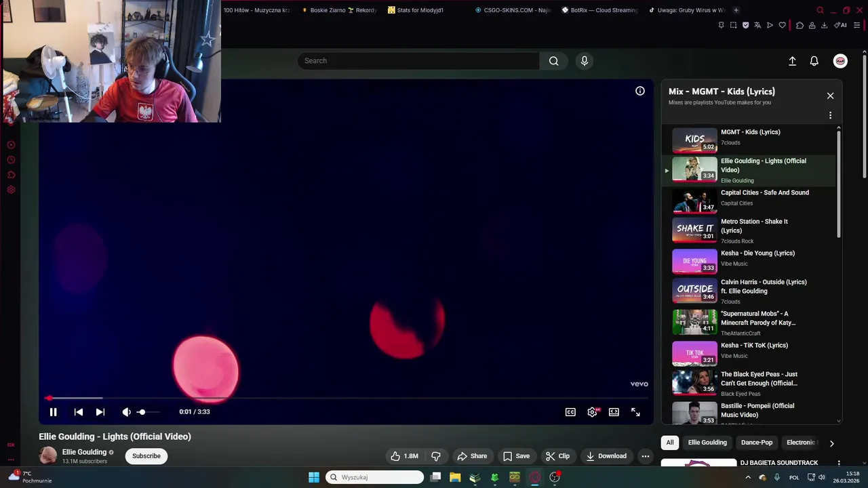Open the browser translate page icon
Screen dimensions: 868x488
point(757,25)
